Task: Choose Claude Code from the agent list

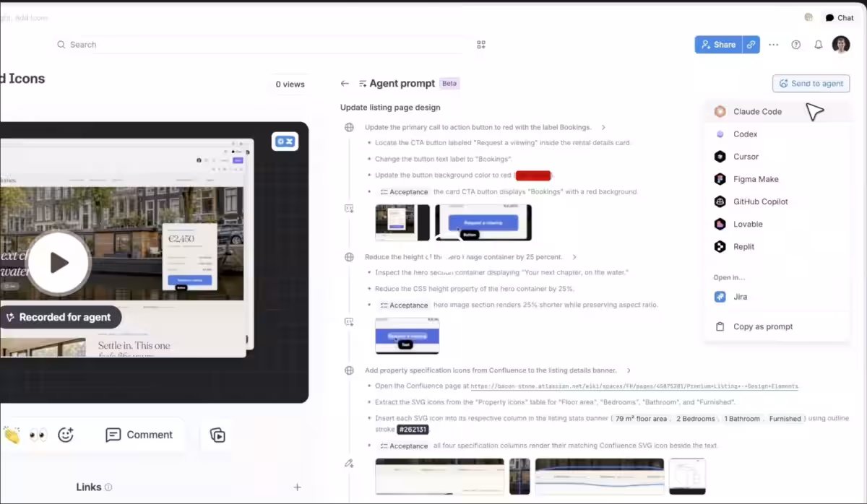Action: click(777, 112)
